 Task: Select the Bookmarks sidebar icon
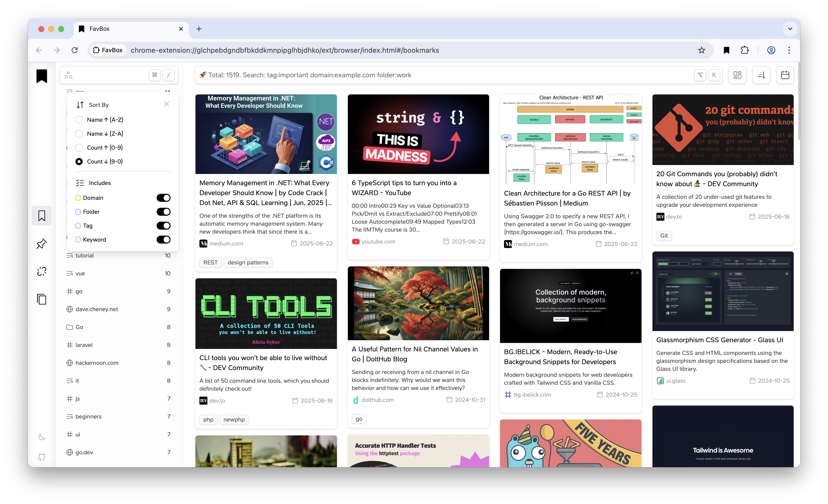(x=42, y=215)
